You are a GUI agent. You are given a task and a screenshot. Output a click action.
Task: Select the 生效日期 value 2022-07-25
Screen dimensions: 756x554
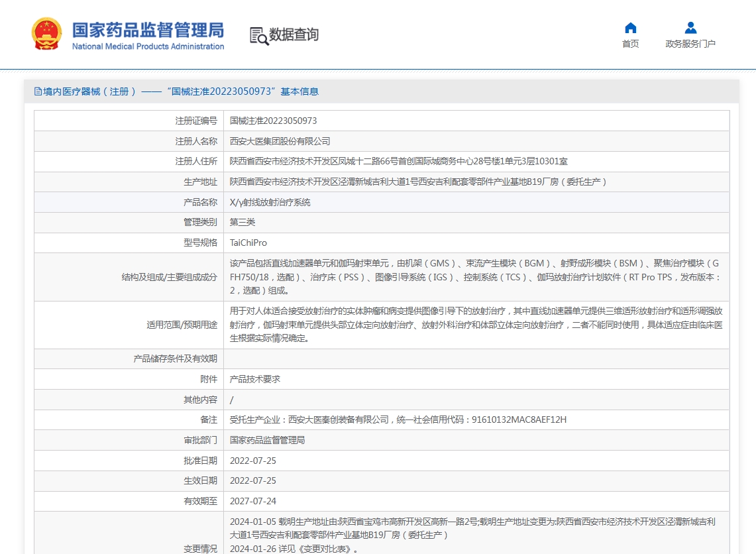point(253,480)
